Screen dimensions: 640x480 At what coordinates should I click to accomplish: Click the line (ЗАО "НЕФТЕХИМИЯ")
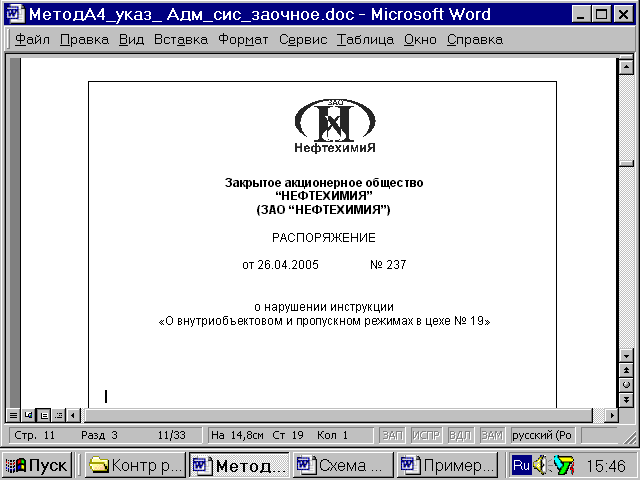point(323,210)
